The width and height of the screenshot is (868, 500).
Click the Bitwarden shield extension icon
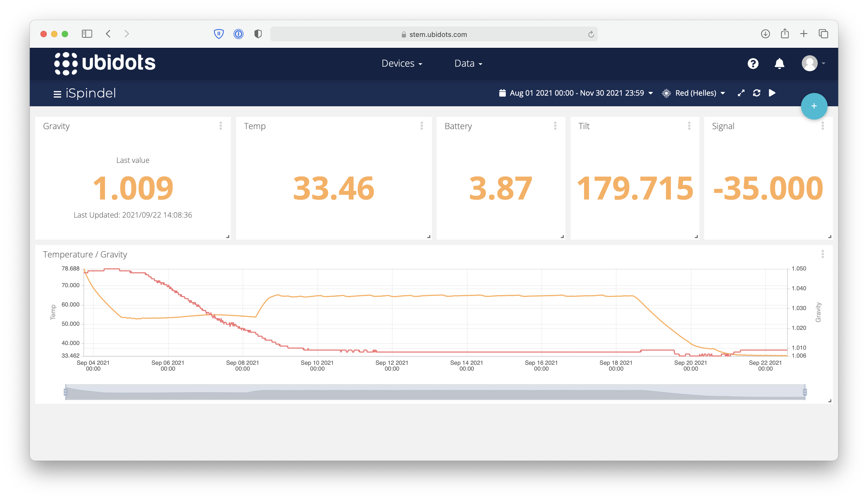pyautogui.click(x=219, y=34)
